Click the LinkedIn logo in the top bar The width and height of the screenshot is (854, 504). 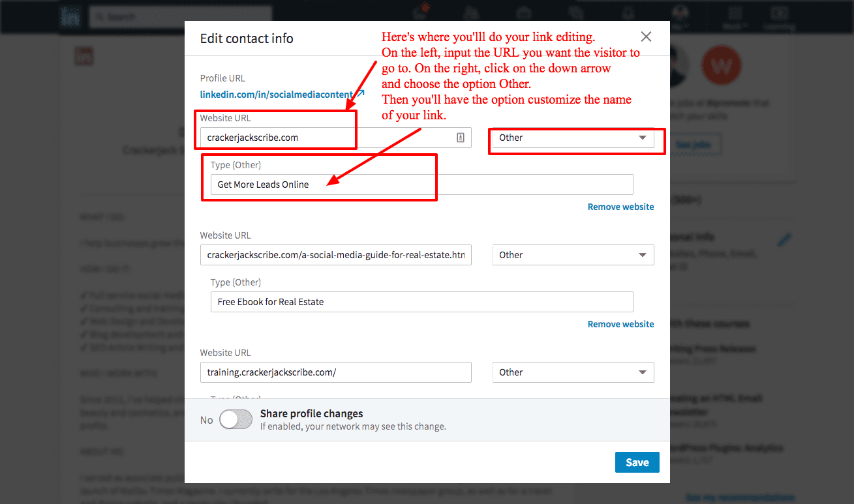[x=70, y=17]
